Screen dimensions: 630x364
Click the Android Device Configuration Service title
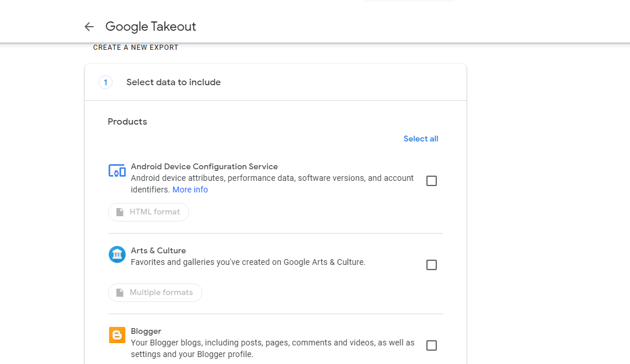point(204,166)
